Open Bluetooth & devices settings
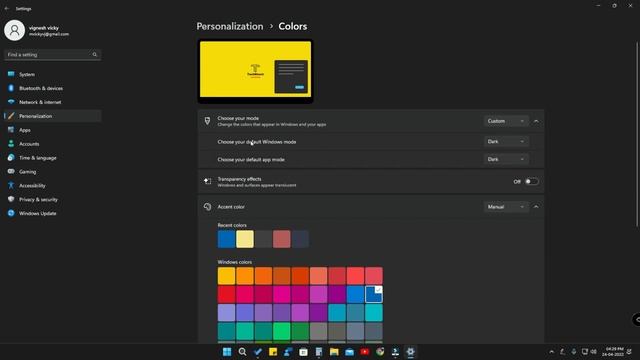 (52, 88)
